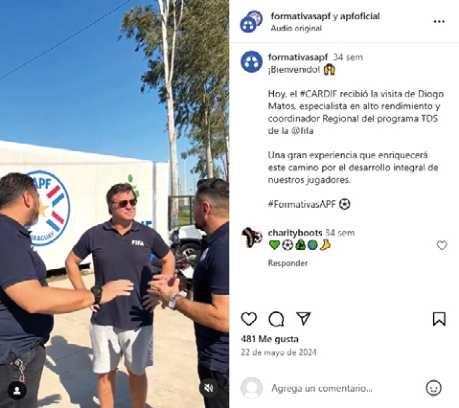Open header profile avatars for formativasapf

[x=251, y=21]
